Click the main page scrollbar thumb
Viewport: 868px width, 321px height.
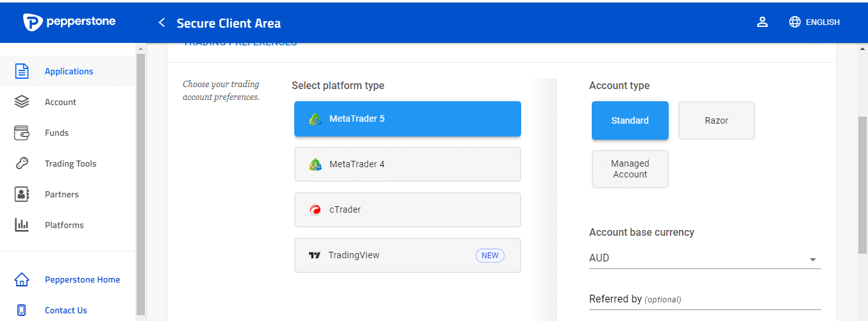(x=862, y=186)
